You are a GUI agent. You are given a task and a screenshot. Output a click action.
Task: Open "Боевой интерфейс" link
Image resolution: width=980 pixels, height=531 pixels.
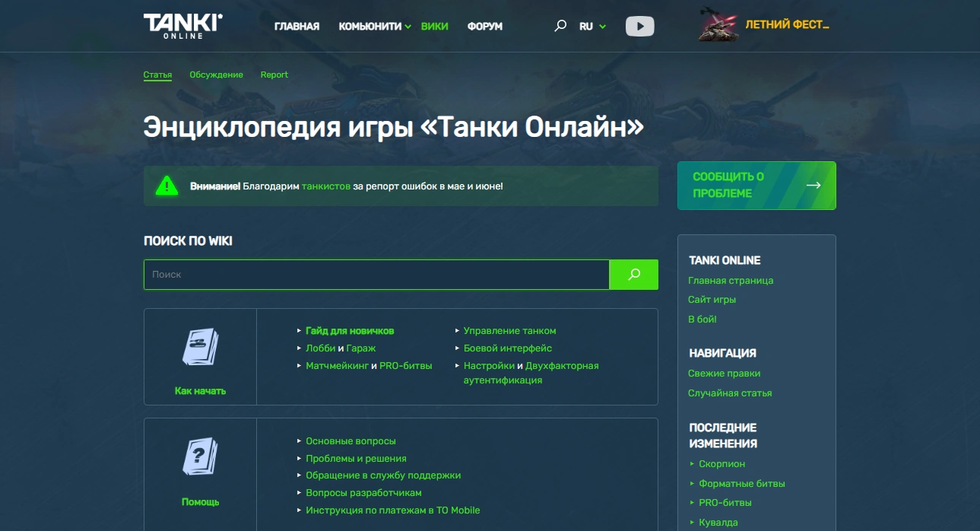508,348
